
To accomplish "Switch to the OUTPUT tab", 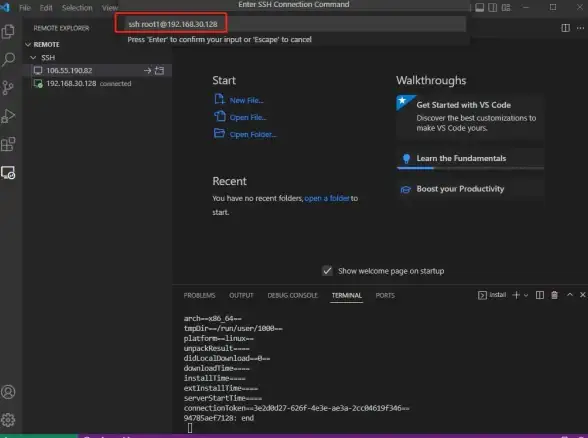I will coord(242,296).
